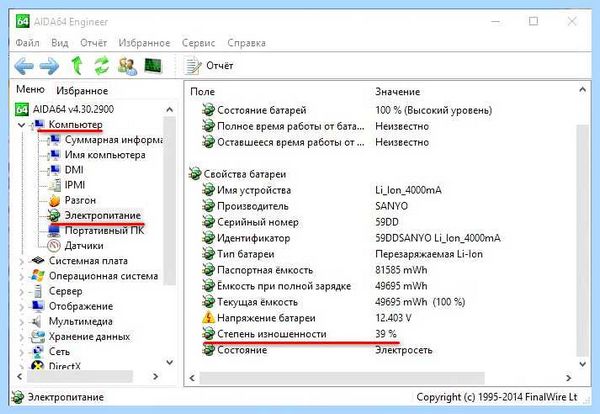The image size is (600, 414).
Task: Select Электропитание tree item
Action: pos(103,215)
